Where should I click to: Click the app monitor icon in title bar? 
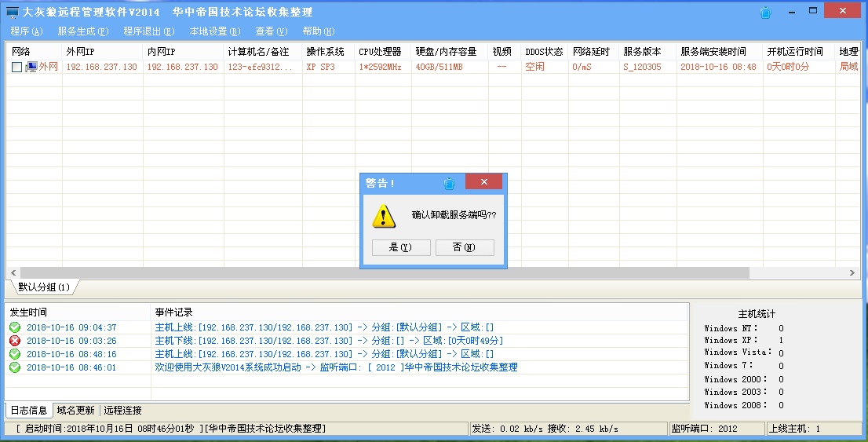point(13,13)
